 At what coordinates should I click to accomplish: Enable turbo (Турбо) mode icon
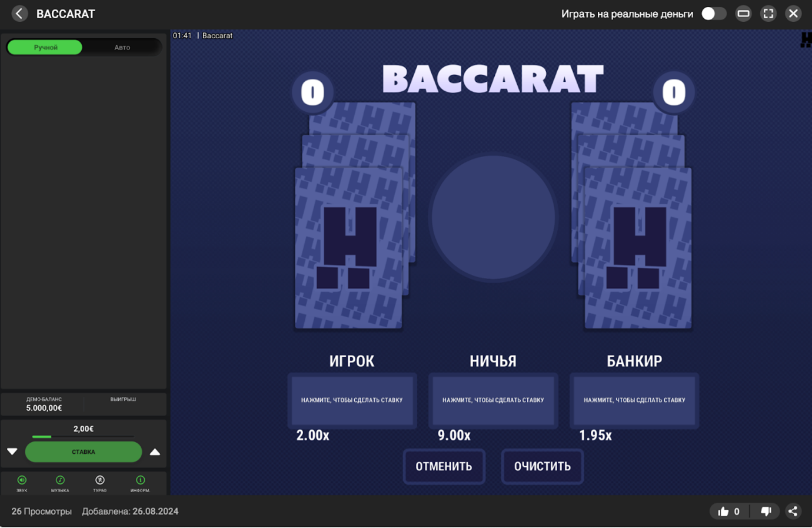click(x=100, y=481)
